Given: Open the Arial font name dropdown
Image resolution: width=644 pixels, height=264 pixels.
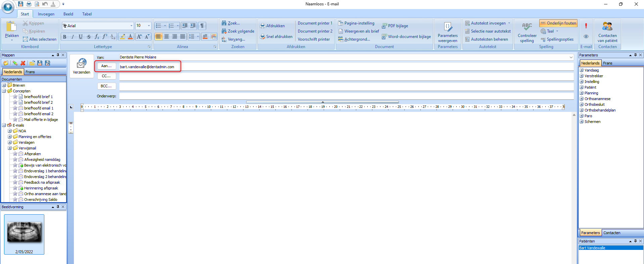Looking at the screenshot, I should coord(131,26).
